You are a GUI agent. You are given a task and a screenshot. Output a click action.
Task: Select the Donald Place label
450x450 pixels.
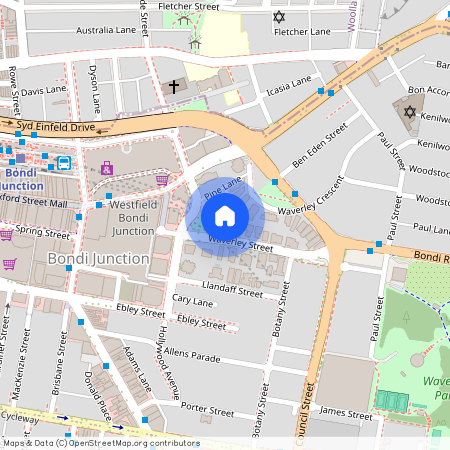97,396
